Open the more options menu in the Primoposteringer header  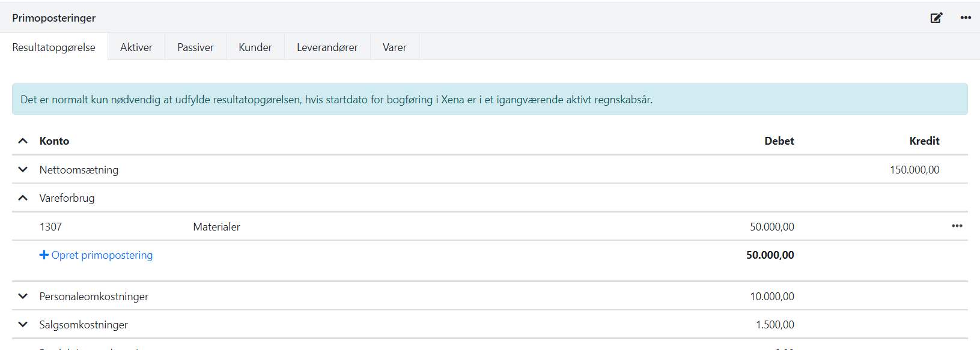point(966,18)
